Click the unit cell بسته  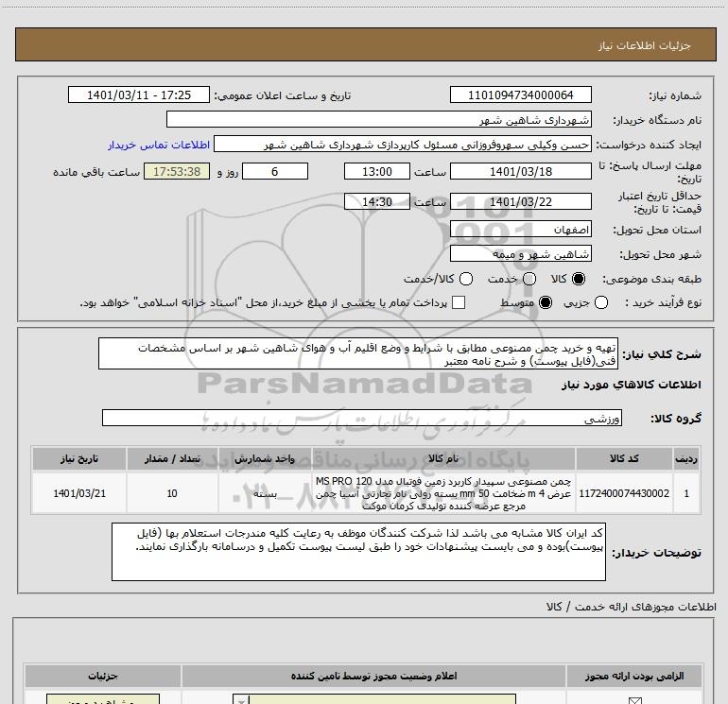tap(265, 493)
